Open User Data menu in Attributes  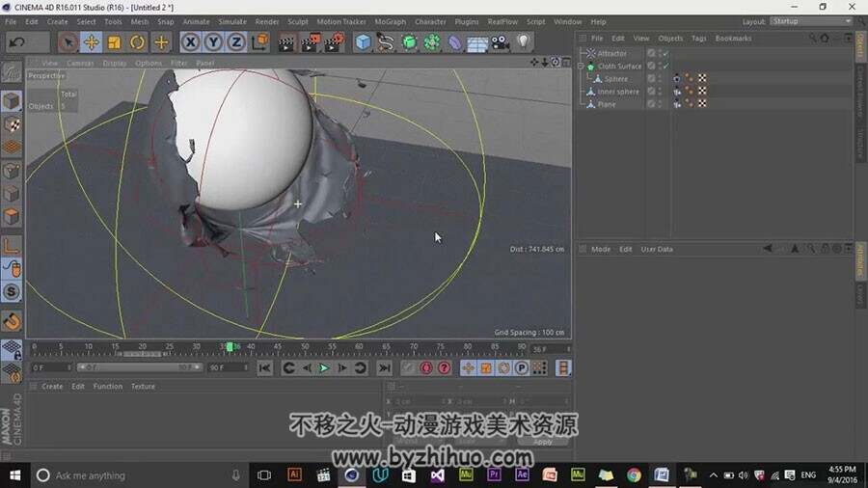pyautogui.click(x=657, y=249)
